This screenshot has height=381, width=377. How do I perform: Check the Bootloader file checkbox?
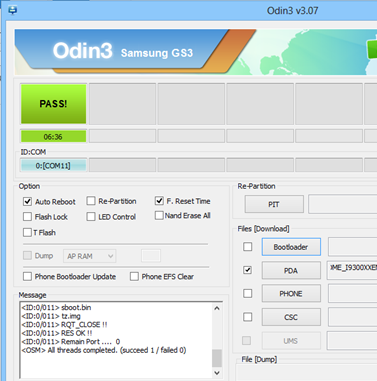coord(247,247)
